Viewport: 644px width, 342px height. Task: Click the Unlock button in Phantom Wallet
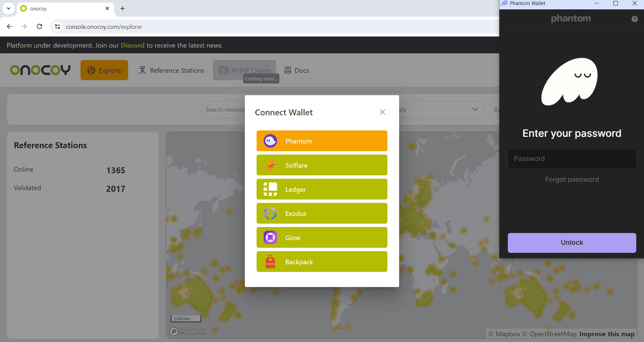[x=572, y=242]
